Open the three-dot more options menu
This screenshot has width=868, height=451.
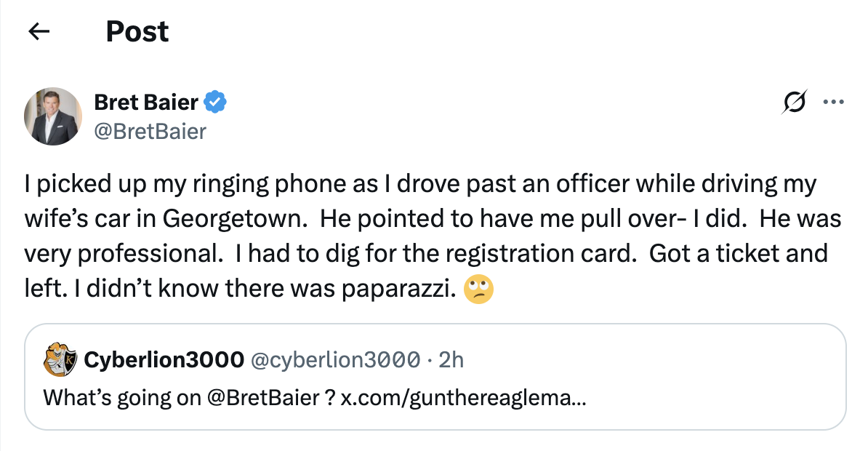(x=832, y=103)
